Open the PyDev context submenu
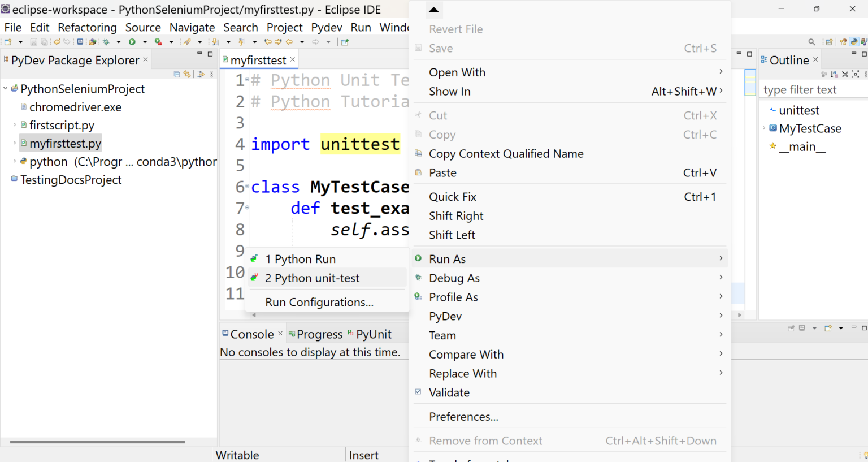 click(570, 316)
